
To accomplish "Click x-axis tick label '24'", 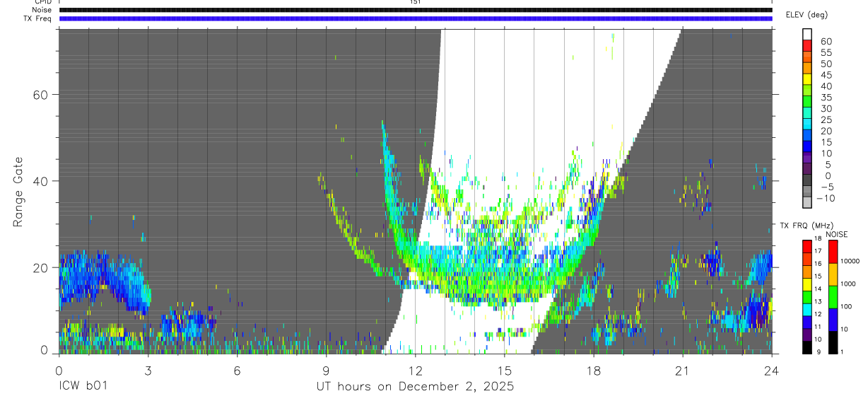I will click(772, 370).
